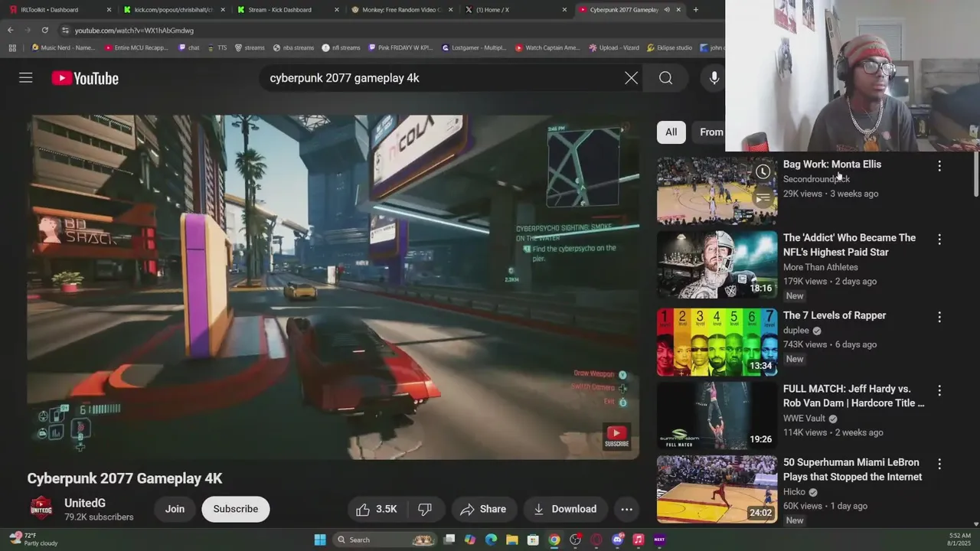Open options for The 'Addict' NFL video
Screen dimensions: 980x551
point(939,240)
